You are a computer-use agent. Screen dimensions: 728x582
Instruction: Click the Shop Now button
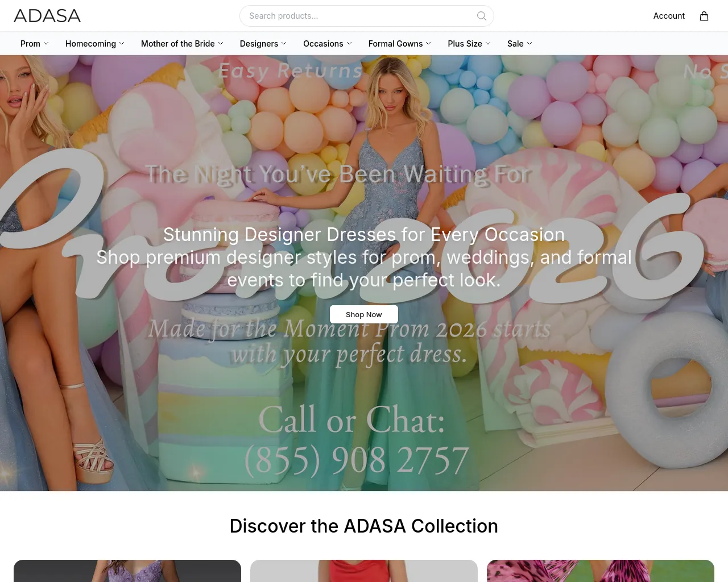(364, 314)
